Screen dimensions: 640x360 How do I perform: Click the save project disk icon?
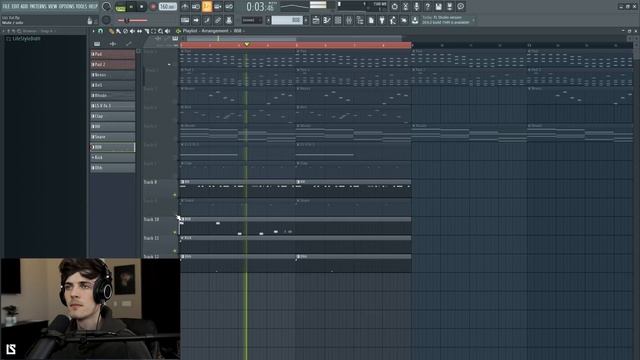(x=438, y=7)
